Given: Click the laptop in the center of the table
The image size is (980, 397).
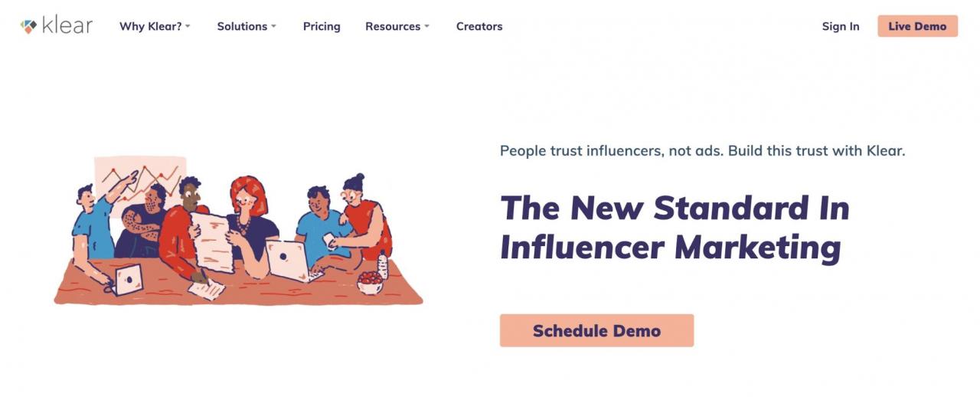Looking at the screenshot, I should click(288, 261).
